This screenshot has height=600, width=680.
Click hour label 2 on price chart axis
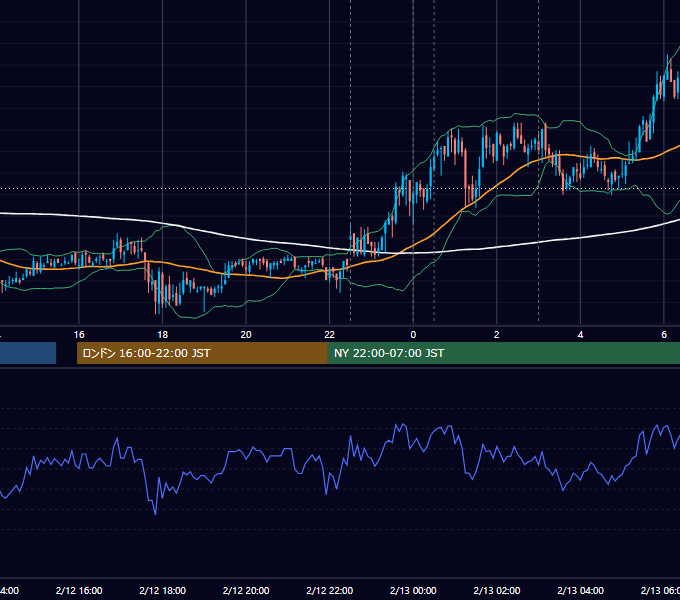[x=497, y=335]
